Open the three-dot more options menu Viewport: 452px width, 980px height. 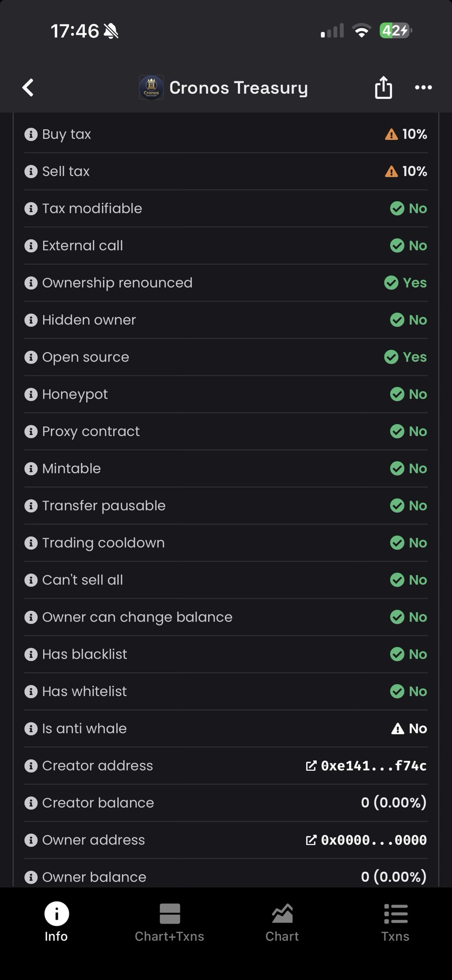pos(423,88)
